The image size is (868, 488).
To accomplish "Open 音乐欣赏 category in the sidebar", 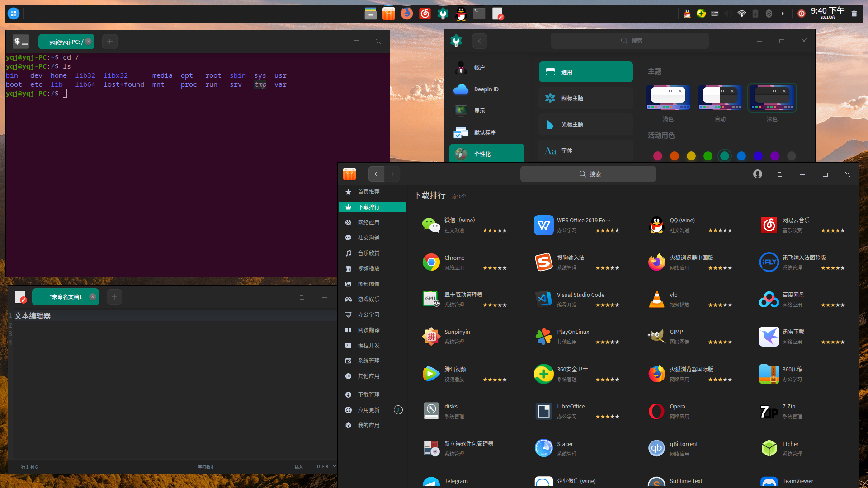I will (373, 253).
